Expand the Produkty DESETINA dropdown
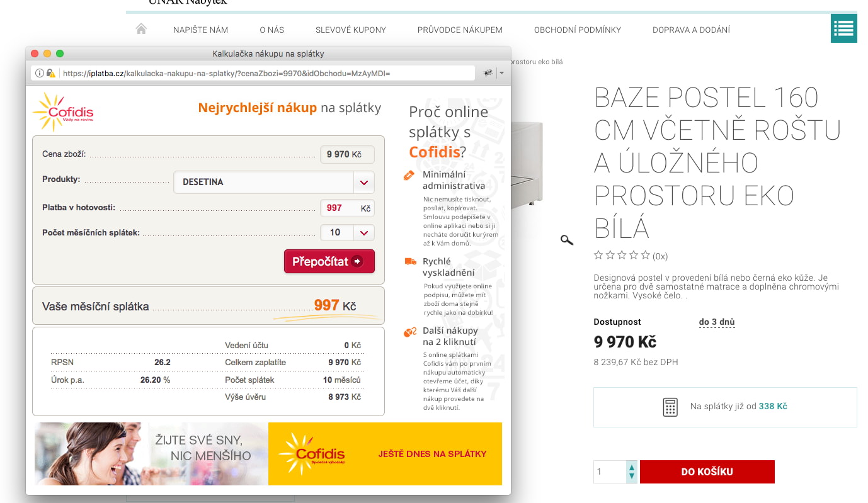This screenshot has height=503, width=868. [x=364, y=182]
